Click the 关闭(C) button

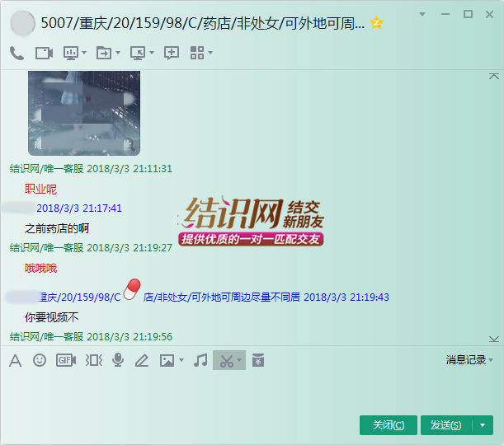388,425
